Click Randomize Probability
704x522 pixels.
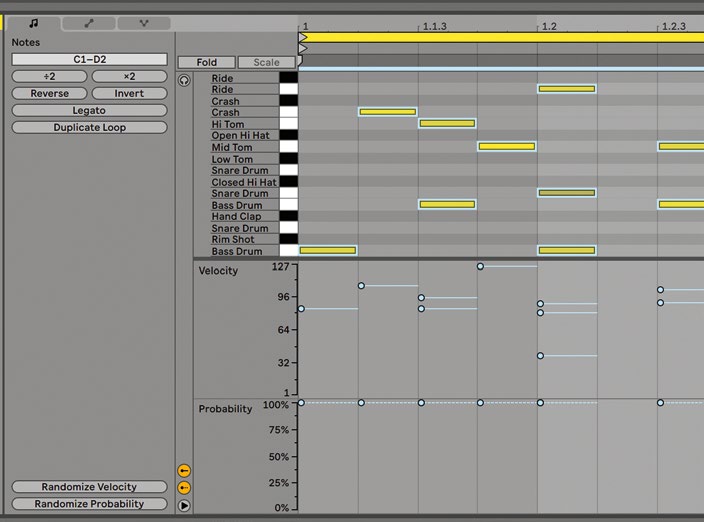pos(89,504)
